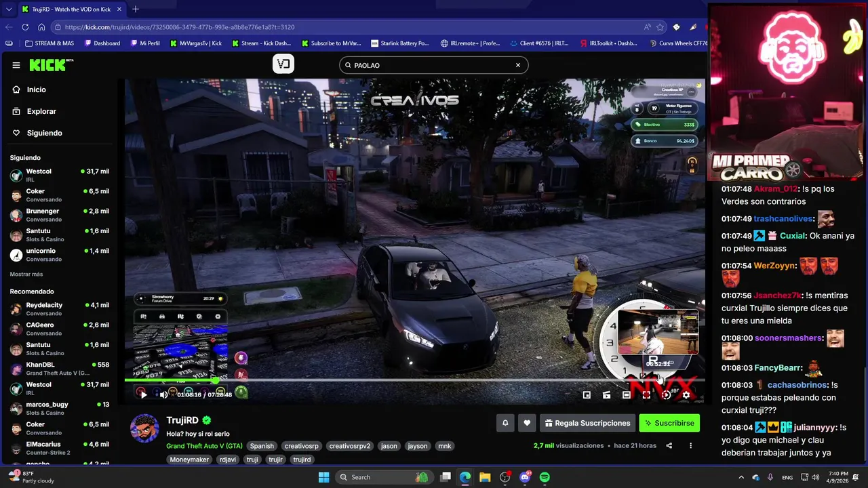
Task: Select the creativosrp tag
Action: 302,446
